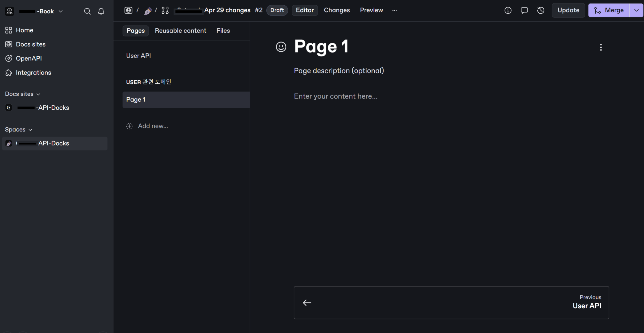The image size is (644, 333).
Task: Click the globe docs site breadcrumb icon
Action: click(128, 10)
